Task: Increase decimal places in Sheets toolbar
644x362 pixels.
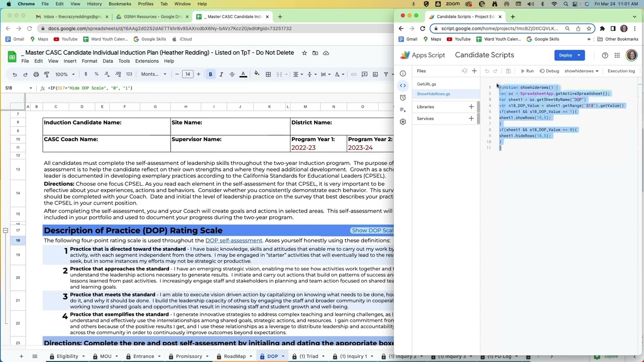Action: tap(118, 74)
